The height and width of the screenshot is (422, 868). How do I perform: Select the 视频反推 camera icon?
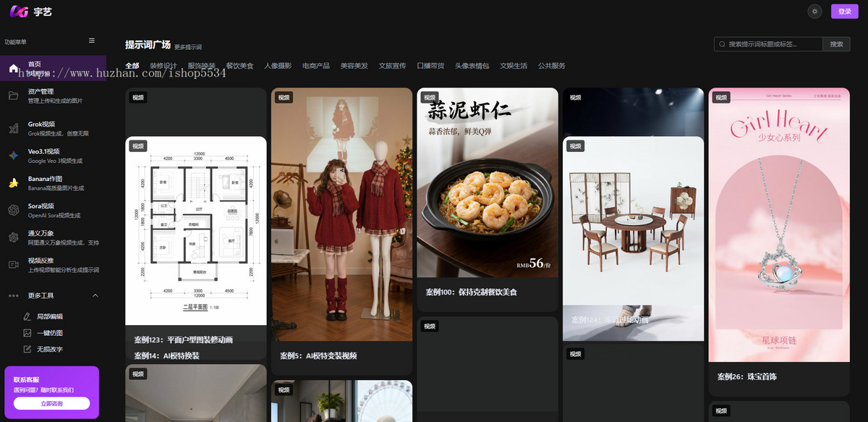[13, 265]
